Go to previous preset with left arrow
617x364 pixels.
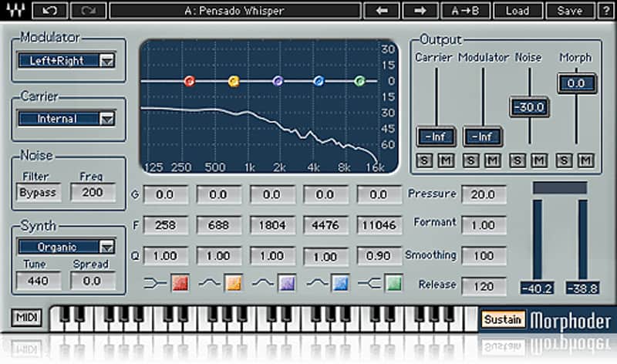pos(382,11)
